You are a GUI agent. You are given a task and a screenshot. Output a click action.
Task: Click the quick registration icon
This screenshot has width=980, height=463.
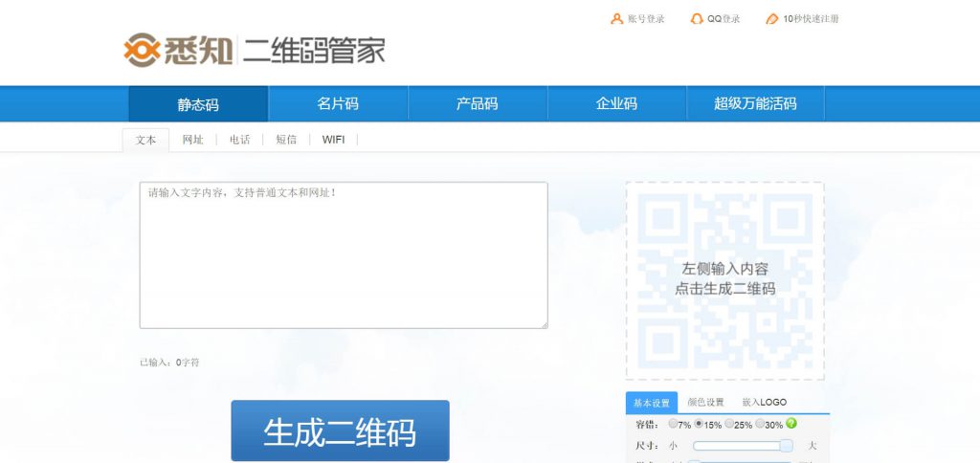pos(772,19)
